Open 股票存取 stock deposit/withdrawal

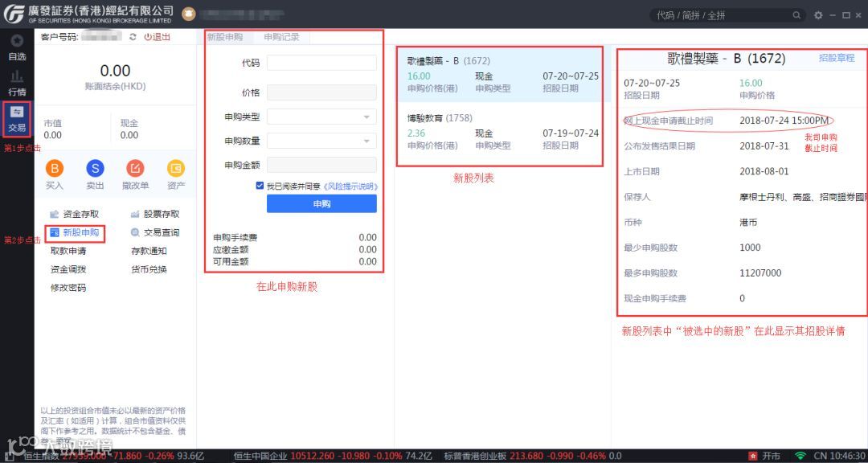[156, 215]
